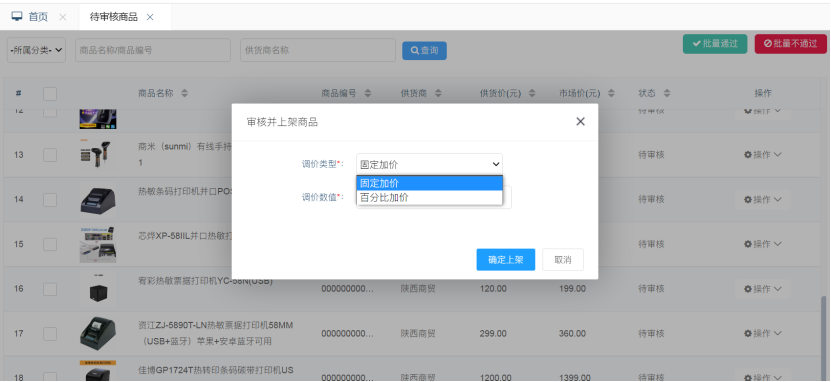Close the 待审核商品 tab
Image resolution: width=831 pixels, height=382 pixels.
pyautogui.click(x=150, y=17)
